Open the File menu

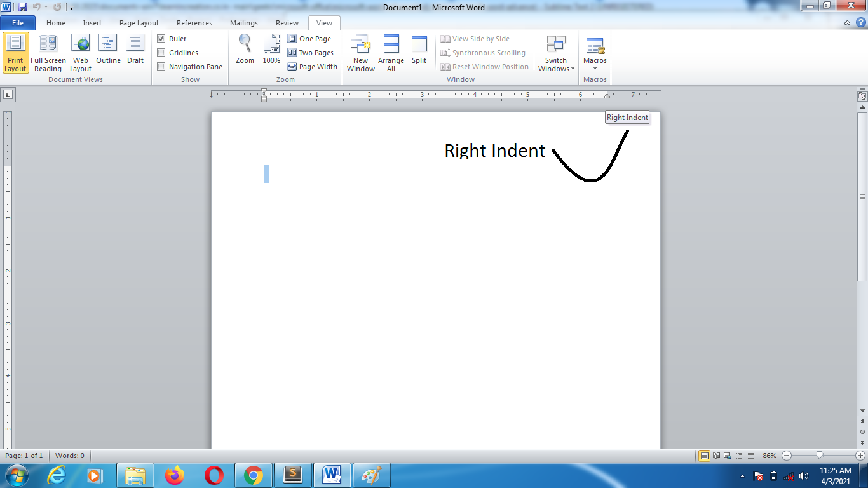(18, 22)
